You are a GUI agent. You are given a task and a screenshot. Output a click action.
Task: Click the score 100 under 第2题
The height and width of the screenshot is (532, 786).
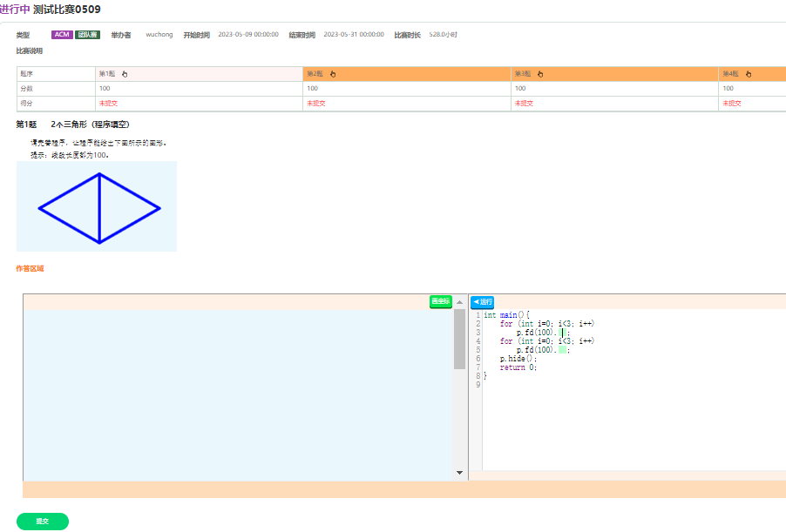click(x=312, y=88)
